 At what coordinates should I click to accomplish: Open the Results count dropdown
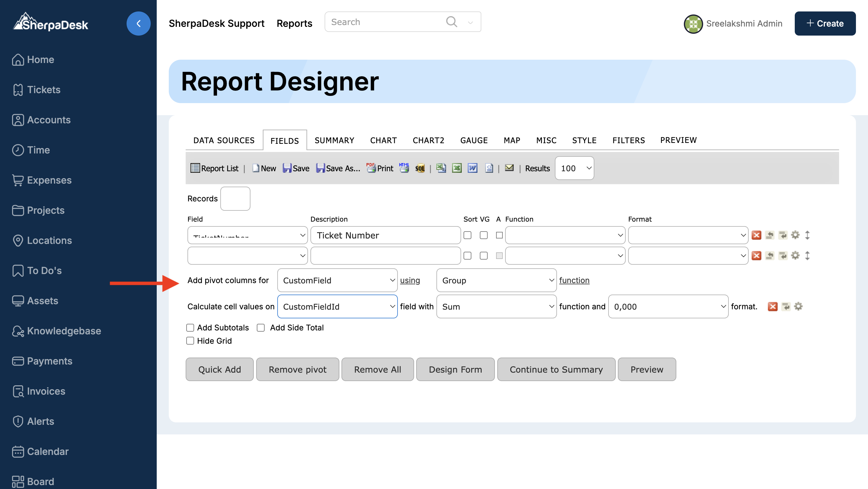[x=574, y=168]
